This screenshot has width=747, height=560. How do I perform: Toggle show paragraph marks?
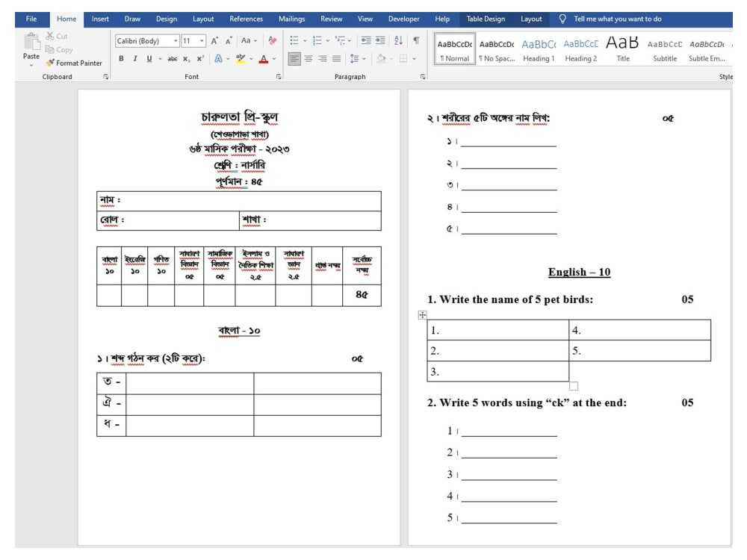pyautogui.click(x=416, y=40)
